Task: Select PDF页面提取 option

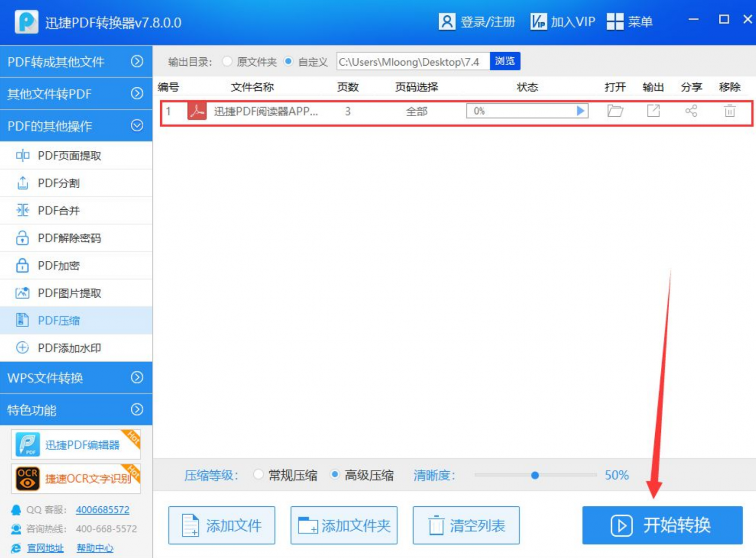Action: click(76, 156)
